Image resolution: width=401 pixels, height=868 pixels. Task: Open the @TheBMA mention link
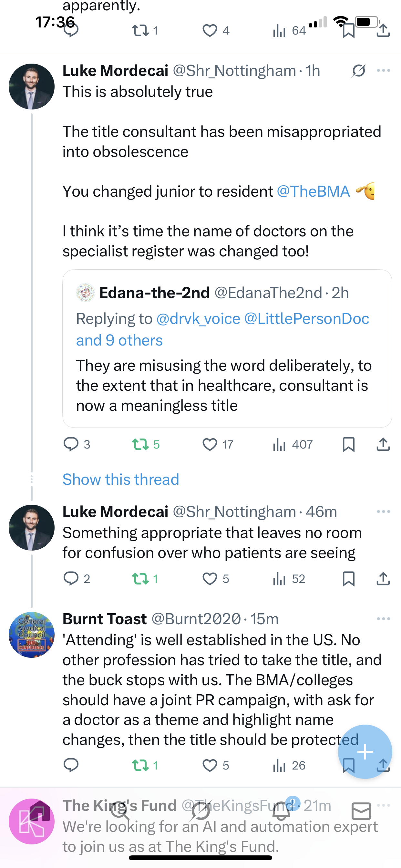pyautogui.click(x=313, y=191)
